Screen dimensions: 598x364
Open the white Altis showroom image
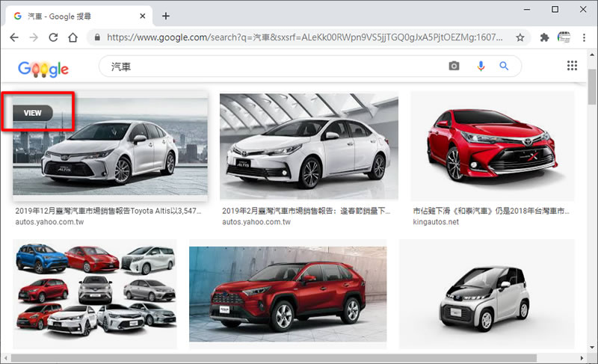[x=309, y=146]
